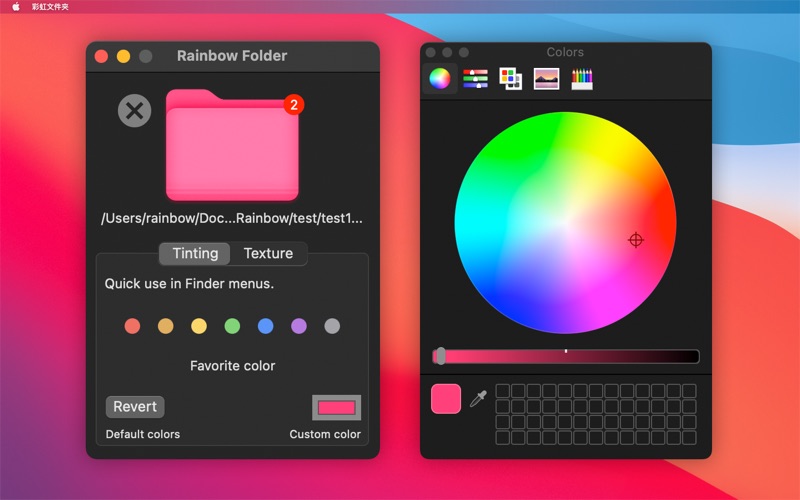Minimize the Rainbow Folder window
The height and width of the screenshot is (500, 800).
(123, 56)
